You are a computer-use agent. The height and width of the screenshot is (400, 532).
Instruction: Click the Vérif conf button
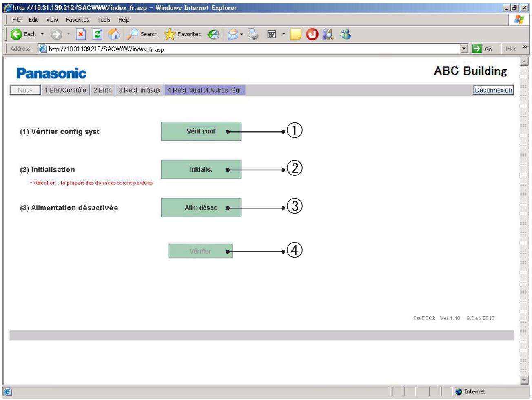point(201,131)
